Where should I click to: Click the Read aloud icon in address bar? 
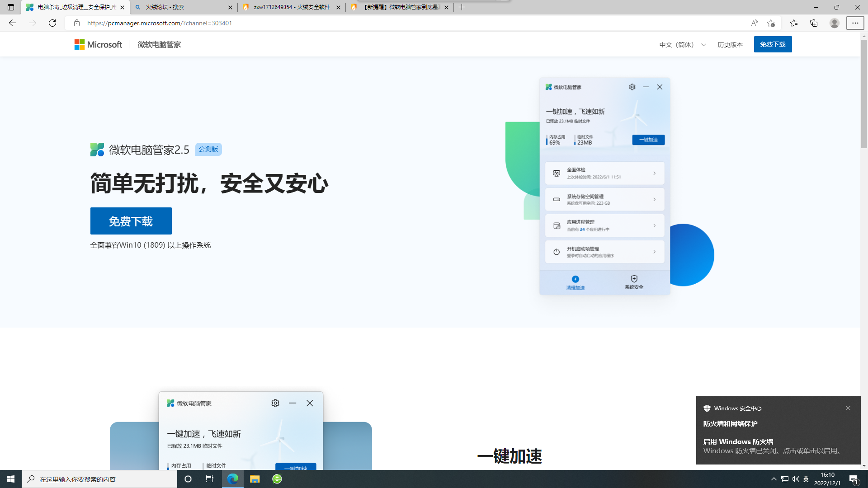point(755,23)
